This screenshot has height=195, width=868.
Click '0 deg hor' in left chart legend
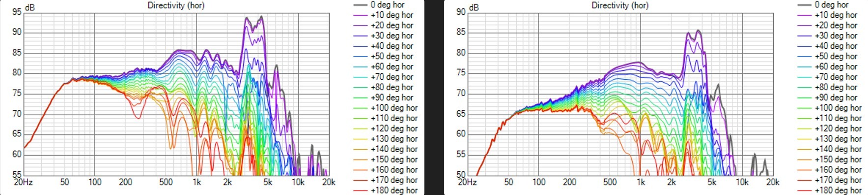coord(388,4)
